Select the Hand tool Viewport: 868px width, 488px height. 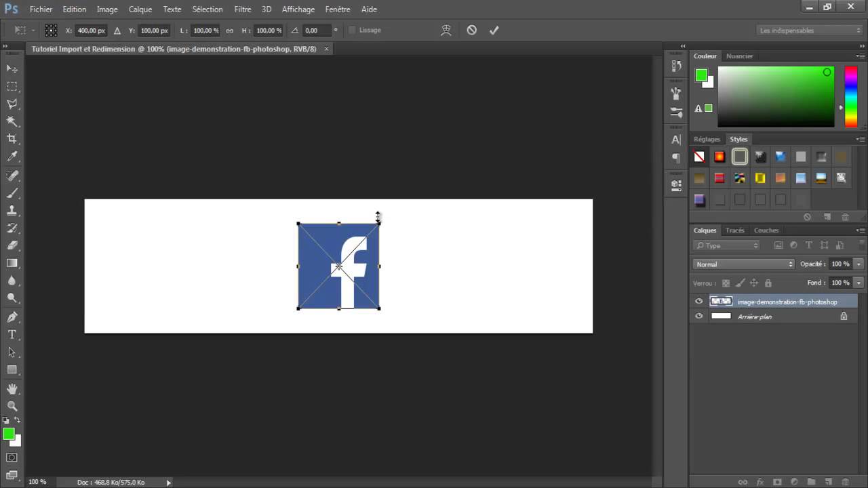12,389
